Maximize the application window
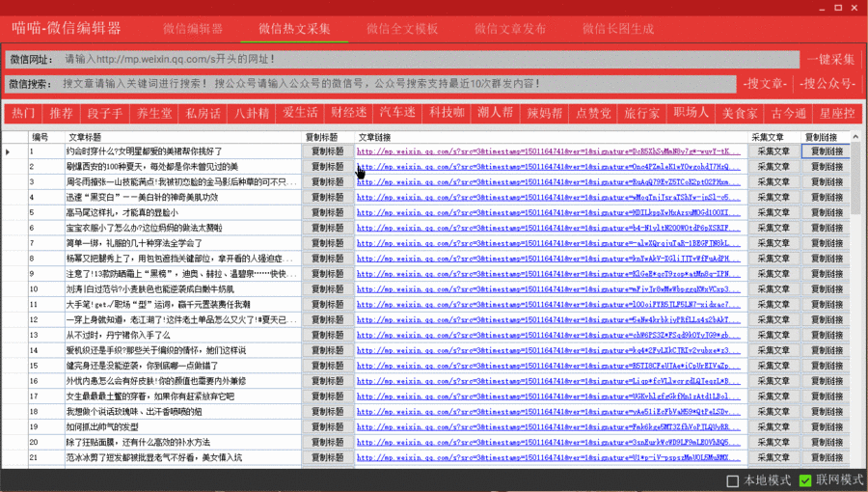Viewport: 868px width, 492px height. 838,8
